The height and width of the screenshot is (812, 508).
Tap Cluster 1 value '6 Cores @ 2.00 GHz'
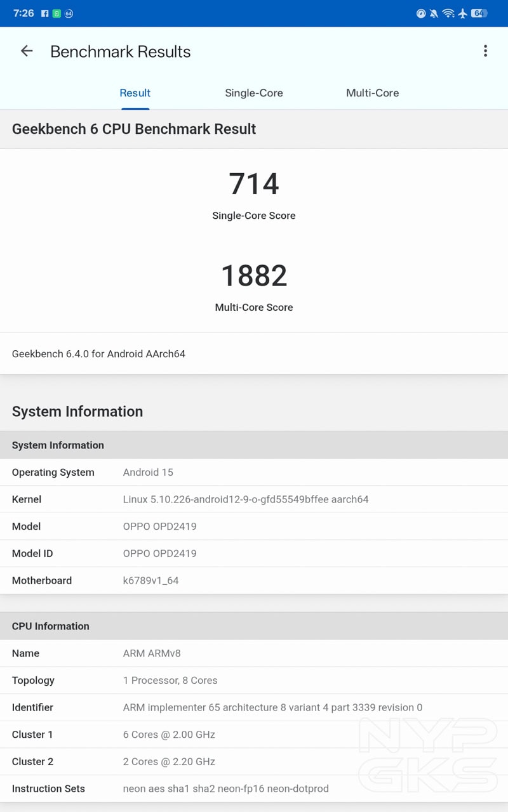[169, 735]
